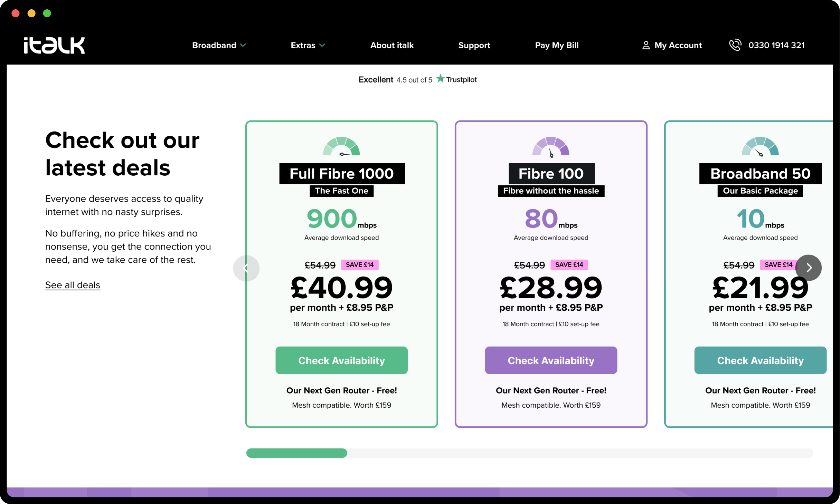This screenshot has width=840, height=504.
Task: Call the 0330 1914 321 number
Action: pos(776,45)
